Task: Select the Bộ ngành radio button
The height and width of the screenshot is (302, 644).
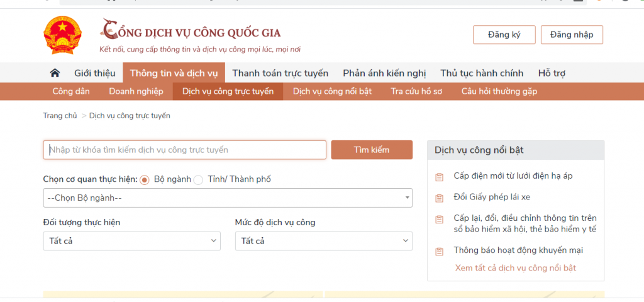Action: point(145,180)
